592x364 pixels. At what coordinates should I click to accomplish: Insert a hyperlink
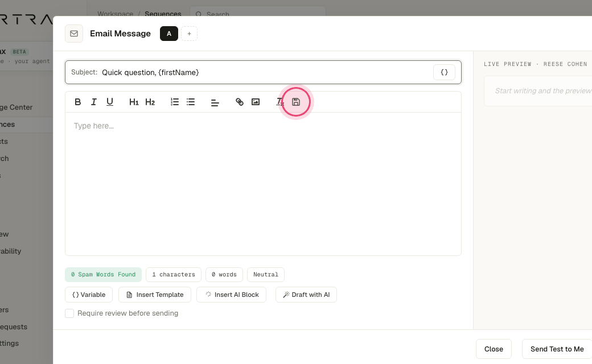click(240, 102)
